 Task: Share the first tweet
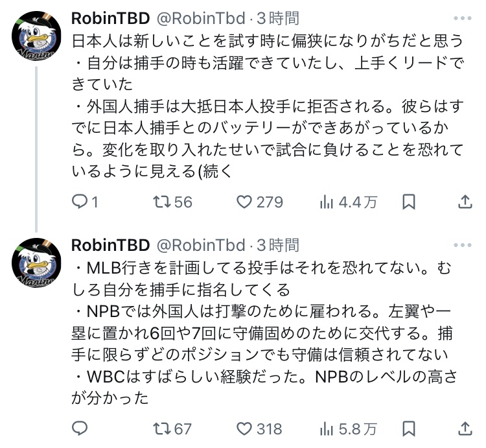click(465, 202)
